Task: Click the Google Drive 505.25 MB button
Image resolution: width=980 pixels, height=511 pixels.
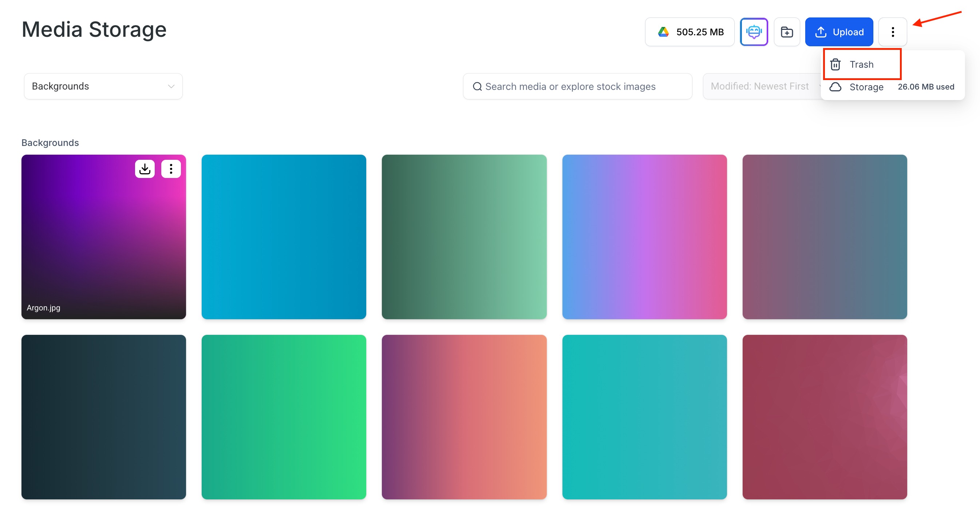Action: pos(689,32)
